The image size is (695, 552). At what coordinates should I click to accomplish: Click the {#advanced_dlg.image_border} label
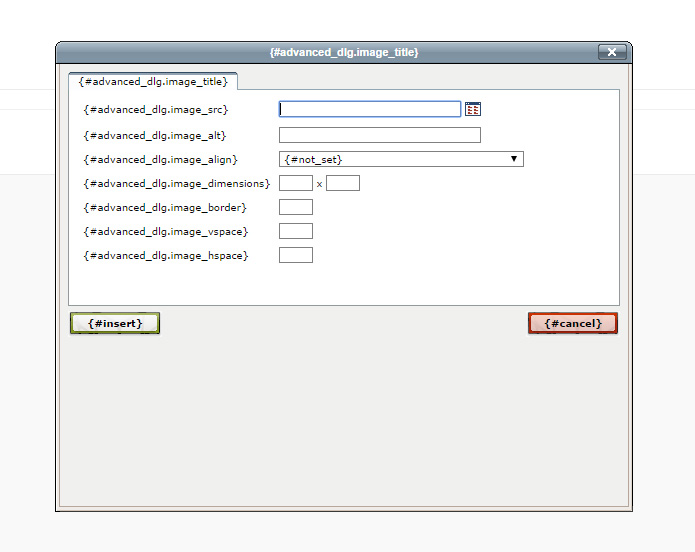click(165, 207)
